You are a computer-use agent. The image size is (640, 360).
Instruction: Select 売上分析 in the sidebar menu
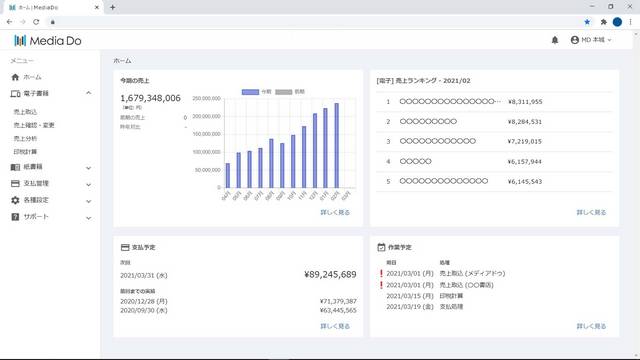(x=25, y=139)
